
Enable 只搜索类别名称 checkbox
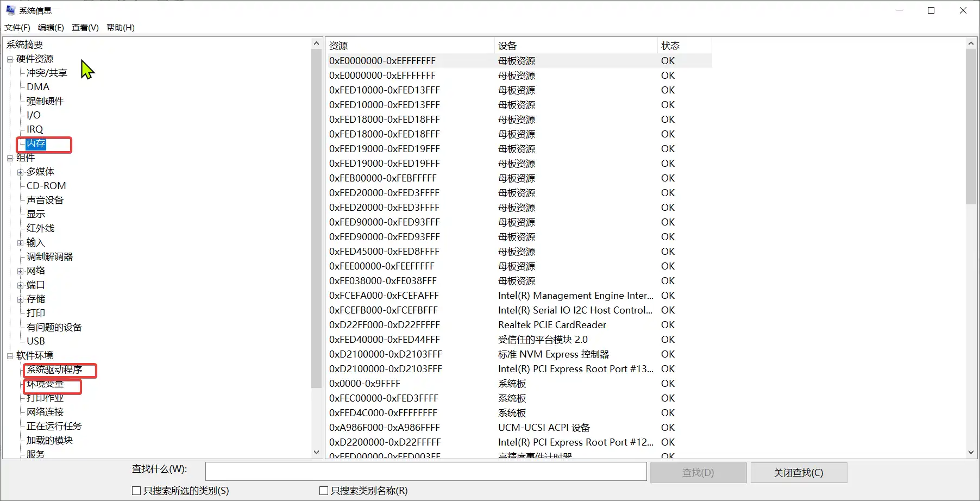tap(324, 491)
